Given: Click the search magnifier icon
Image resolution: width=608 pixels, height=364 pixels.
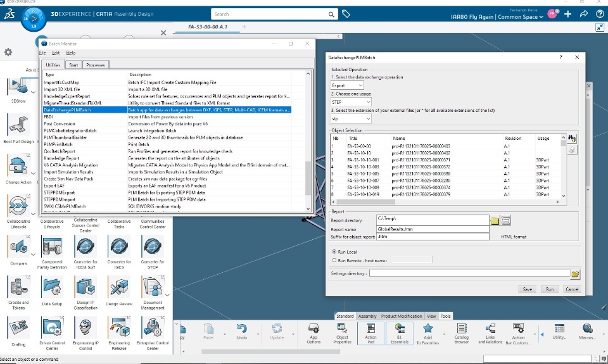Looking at the screenshot, I should click(x=331, y=15).
